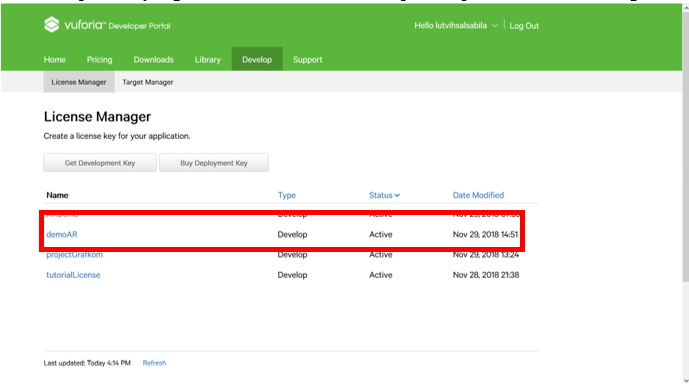Click the Last updated timestamp text
Screen dimensions: 689x389
pos(87,363)
